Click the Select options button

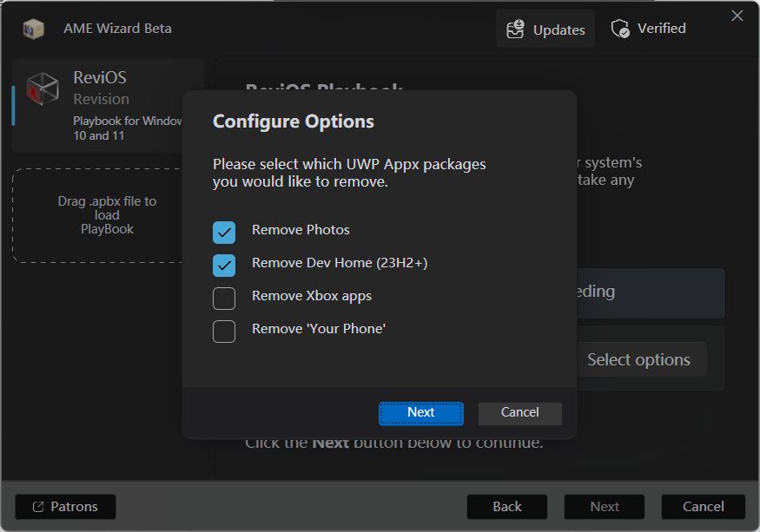638,359
